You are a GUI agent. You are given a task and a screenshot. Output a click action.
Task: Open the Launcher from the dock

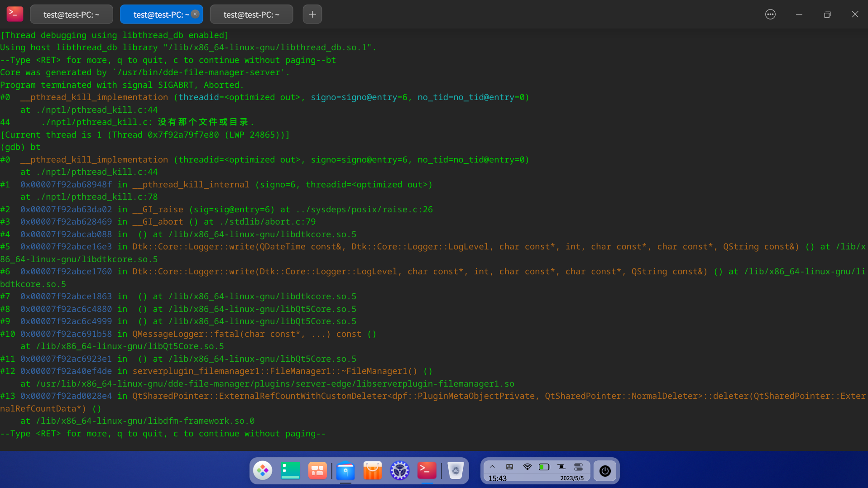[263, 471]
